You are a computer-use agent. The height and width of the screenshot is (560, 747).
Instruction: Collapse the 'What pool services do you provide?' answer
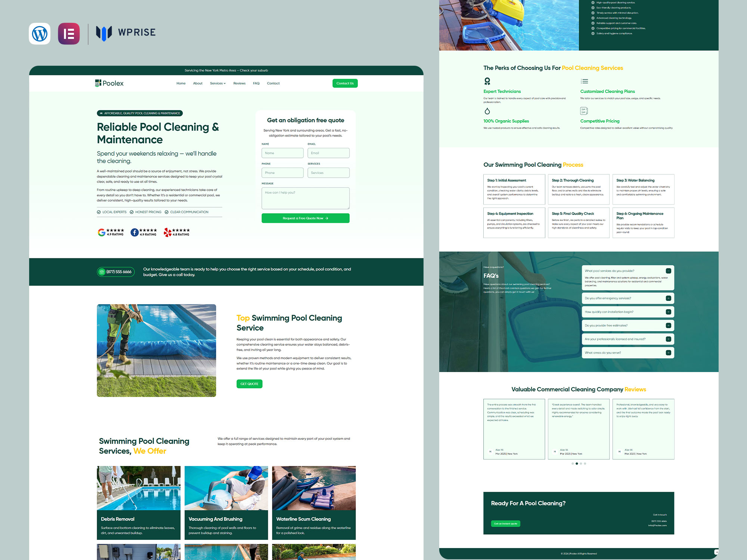click(668, 271)
